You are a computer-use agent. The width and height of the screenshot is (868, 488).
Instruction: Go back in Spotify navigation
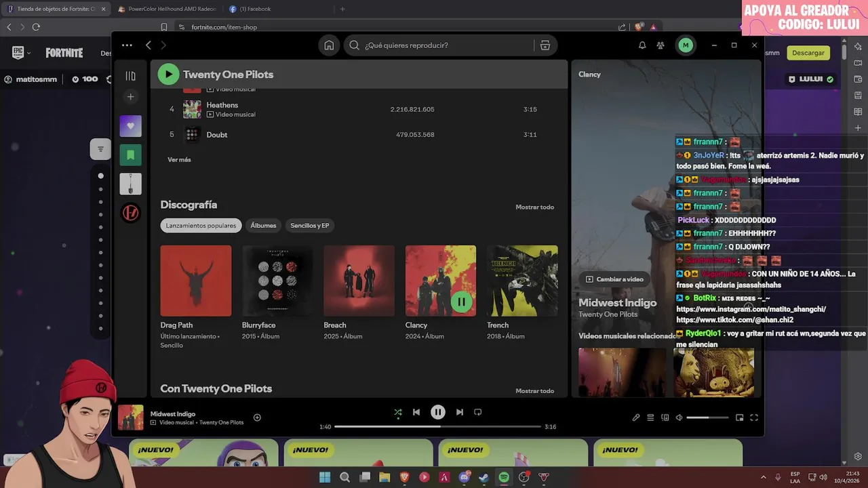coord(149,45)
